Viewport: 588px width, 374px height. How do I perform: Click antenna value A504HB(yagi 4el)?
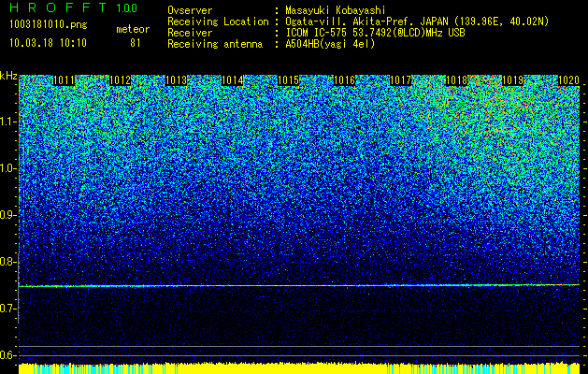330,44
